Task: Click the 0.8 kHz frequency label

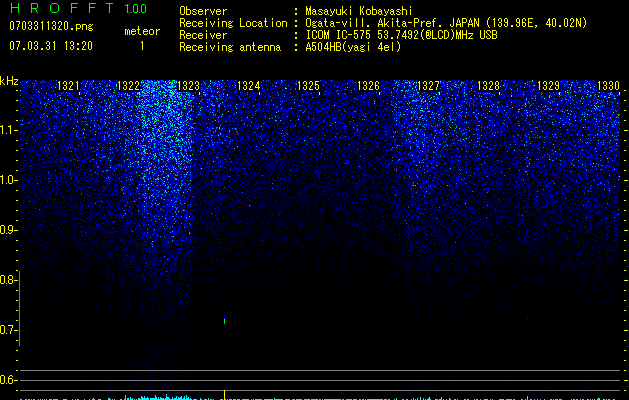Action: (x=8, y=280)
